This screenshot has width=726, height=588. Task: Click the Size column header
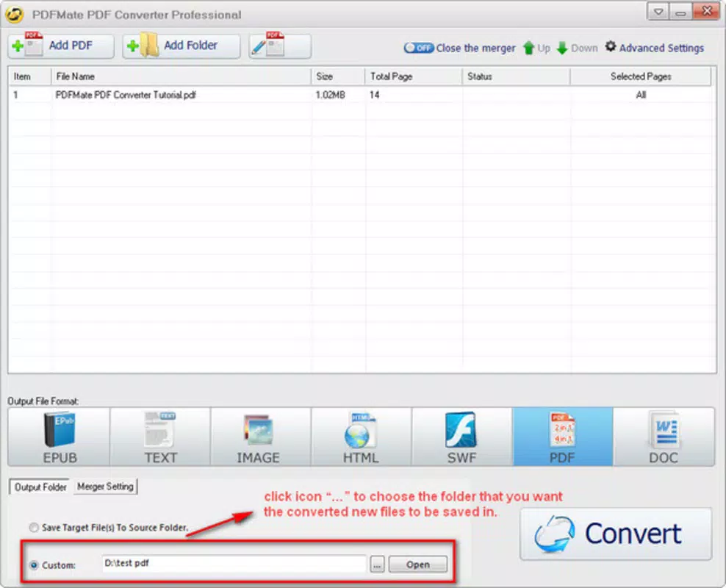[338, 76]
